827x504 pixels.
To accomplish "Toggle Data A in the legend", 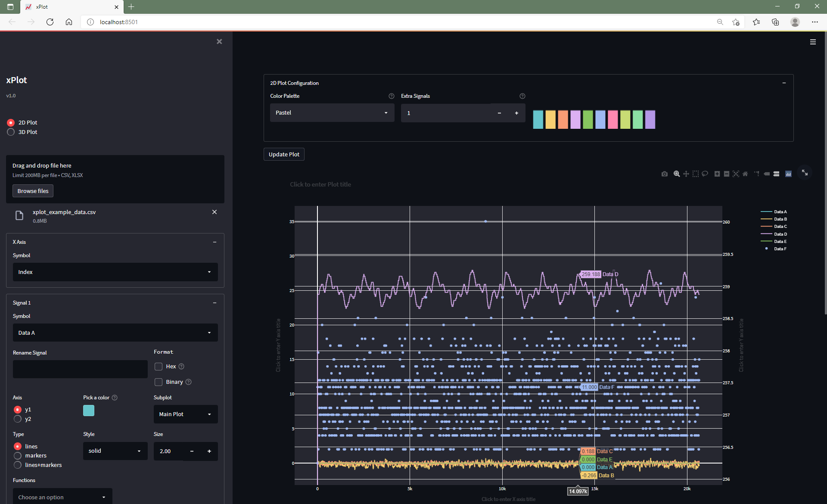I will pos(774,212).
